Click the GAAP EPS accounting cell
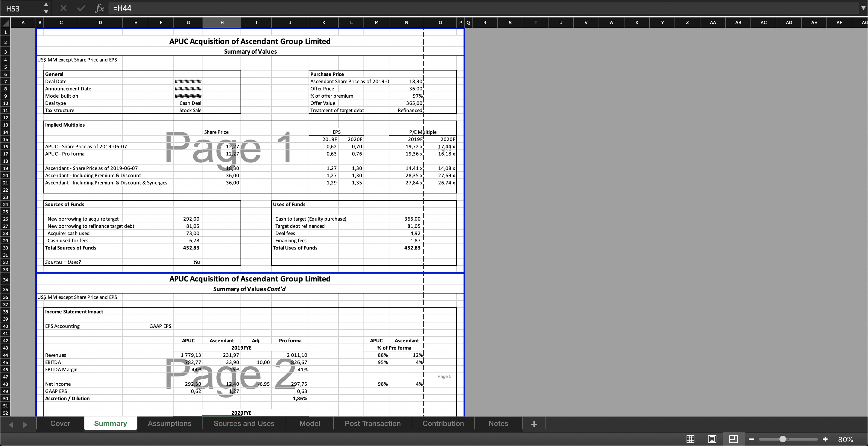Viewport: 868px width, 446px height. click(160, 326)
